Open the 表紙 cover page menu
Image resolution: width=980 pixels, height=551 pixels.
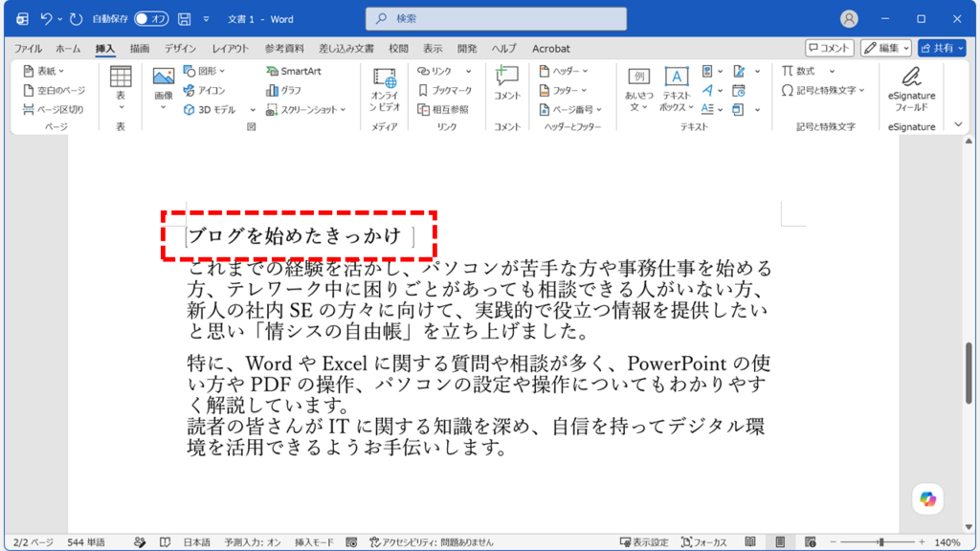pos(44,71)
